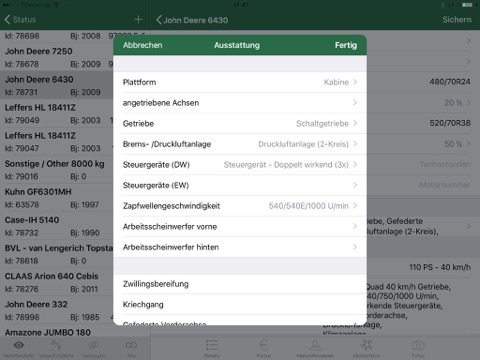480x360 pixels.
Task: Toggle the Kriechgang option
Action: click(x=240, y=304)
